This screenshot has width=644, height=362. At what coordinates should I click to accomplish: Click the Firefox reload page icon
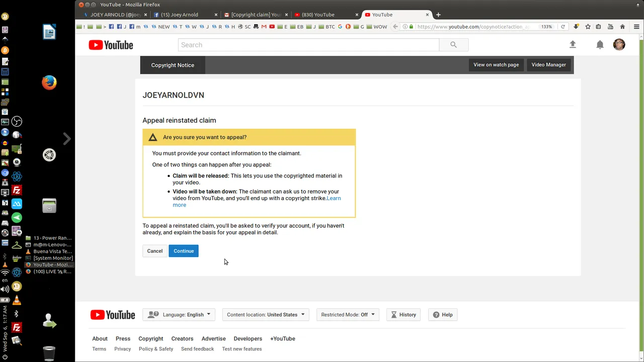click(563, 27)
